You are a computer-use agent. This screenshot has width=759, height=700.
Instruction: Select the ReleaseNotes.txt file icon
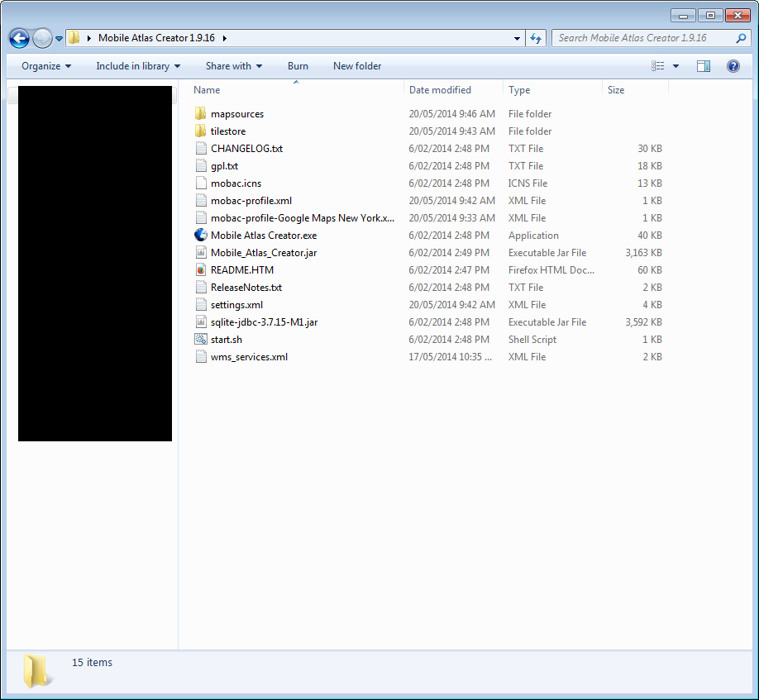[201, 288]
